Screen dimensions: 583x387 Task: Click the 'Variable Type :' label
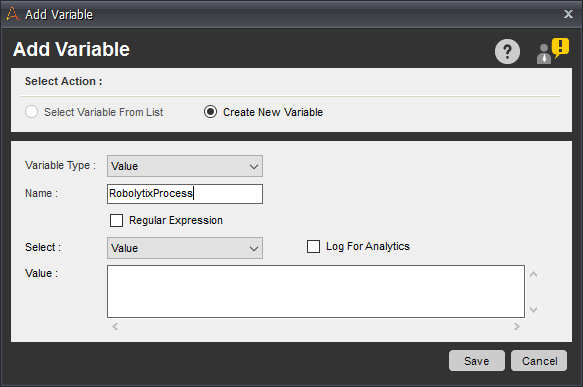point(60,165)
